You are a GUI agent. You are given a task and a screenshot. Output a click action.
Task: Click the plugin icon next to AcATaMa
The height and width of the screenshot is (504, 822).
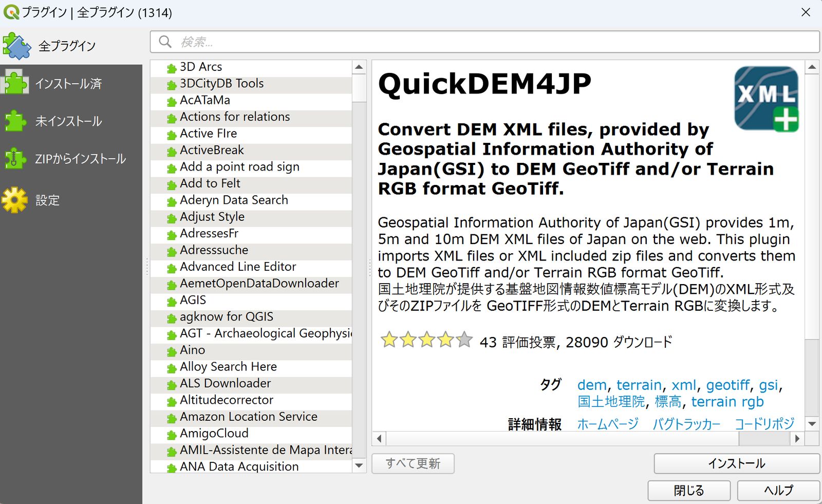click(x=172, y=101)
